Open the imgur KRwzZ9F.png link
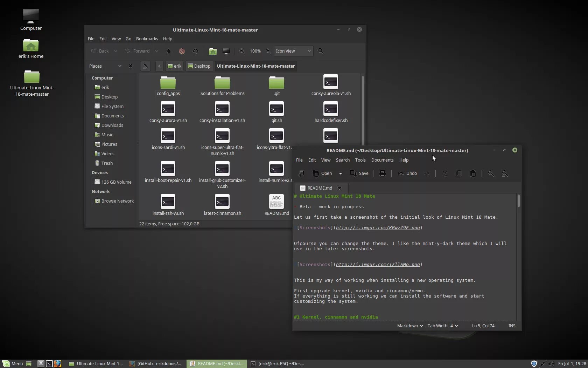This screenshot has width=588, height=368. point(378,228)
